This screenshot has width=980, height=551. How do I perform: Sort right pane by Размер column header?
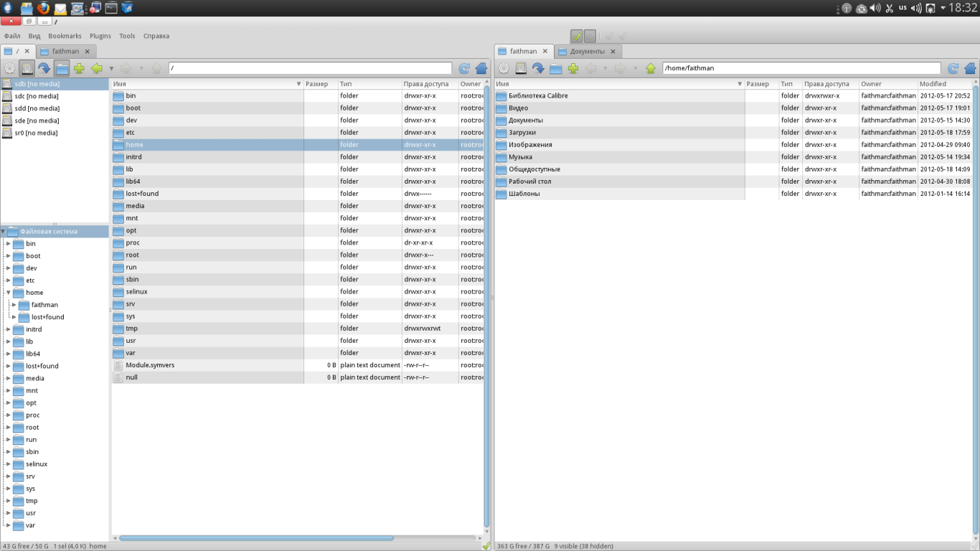762,84
